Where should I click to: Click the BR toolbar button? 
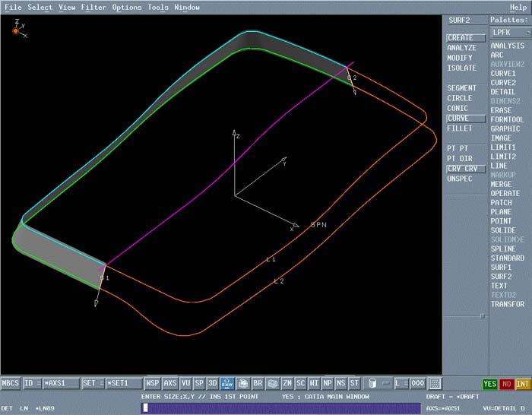258,384
